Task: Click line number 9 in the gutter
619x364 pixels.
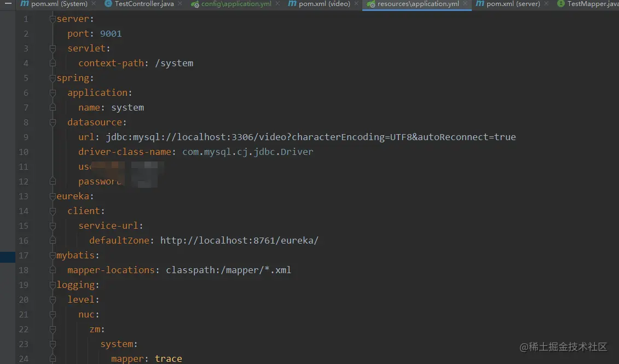Action: [26, 137]
